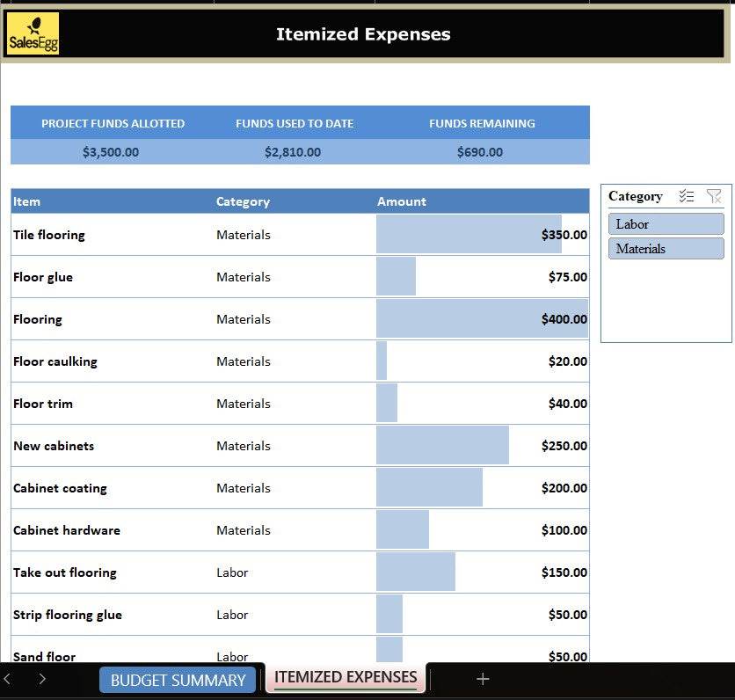
Task: Click the $250.00 amount cell
Action: pyautogui.click(x=483, y=446)
